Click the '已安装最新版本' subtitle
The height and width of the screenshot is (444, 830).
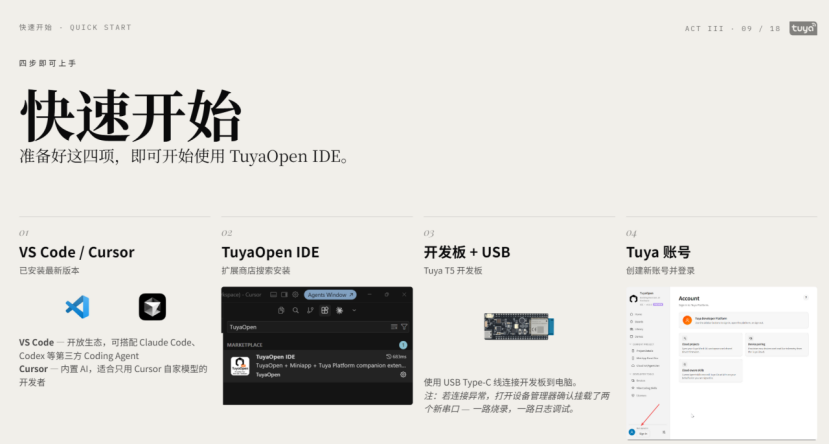click(x=49, y=270)
